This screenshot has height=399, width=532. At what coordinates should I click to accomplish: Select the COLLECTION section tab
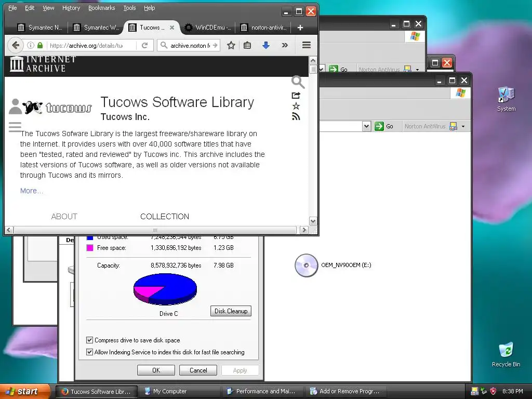pyautogui.click(x=165, y=217)
